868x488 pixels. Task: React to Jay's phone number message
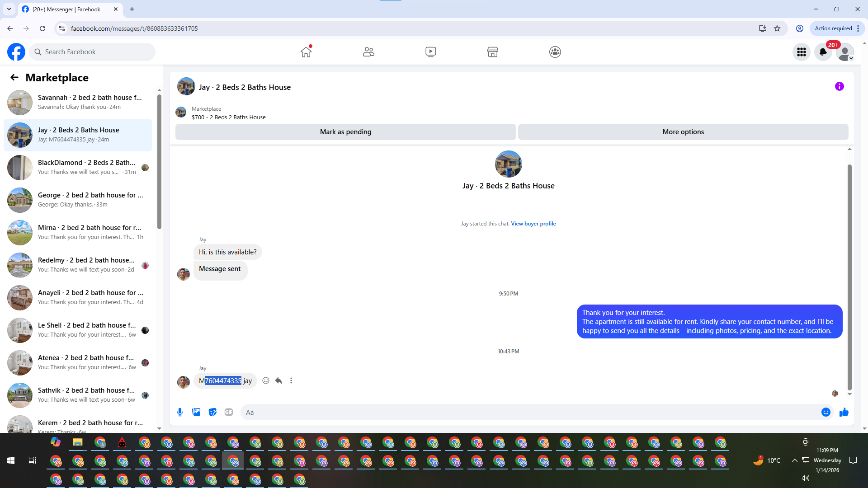point(266,380)
